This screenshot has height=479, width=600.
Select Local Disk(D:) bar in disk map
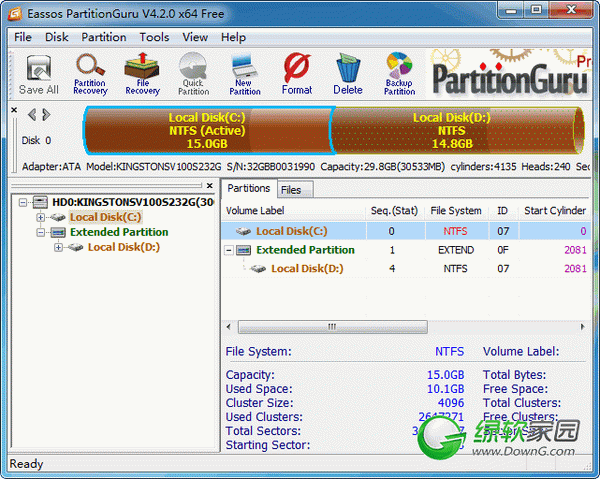tap(456, 130)
